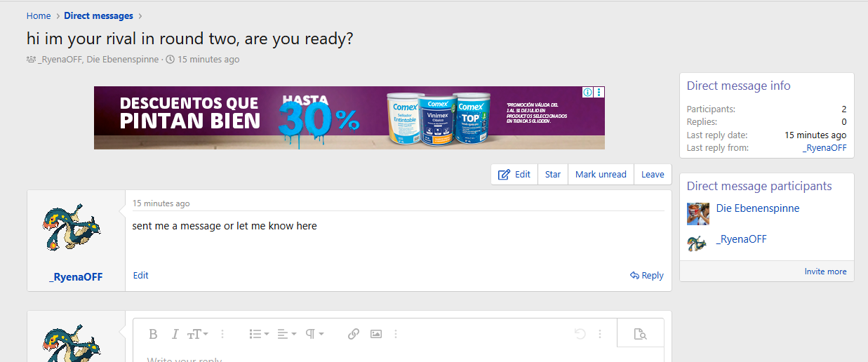Mark the conversation unread
The image size is (868, 362).
pyautogui.click(x=601, y=175)
